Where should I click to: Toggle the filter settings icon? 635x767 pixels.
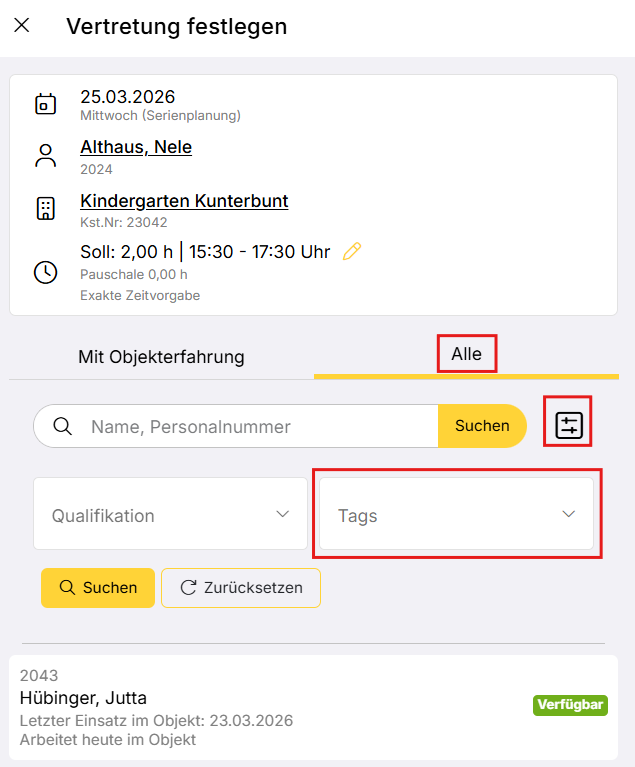point(569,426)
